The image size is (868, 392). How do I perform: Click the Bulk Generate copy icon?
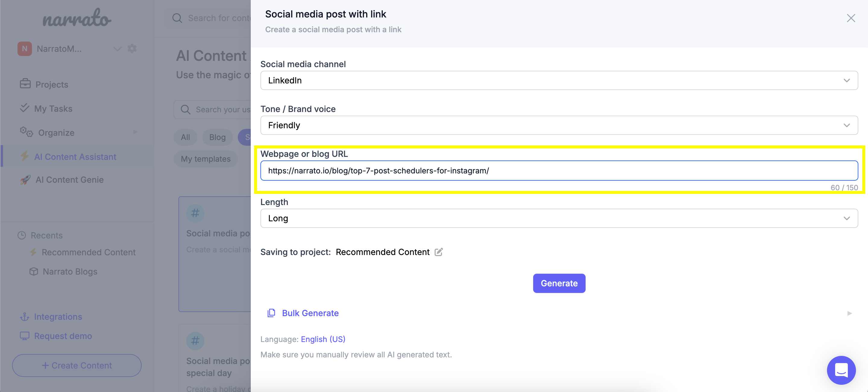point(271,313)
